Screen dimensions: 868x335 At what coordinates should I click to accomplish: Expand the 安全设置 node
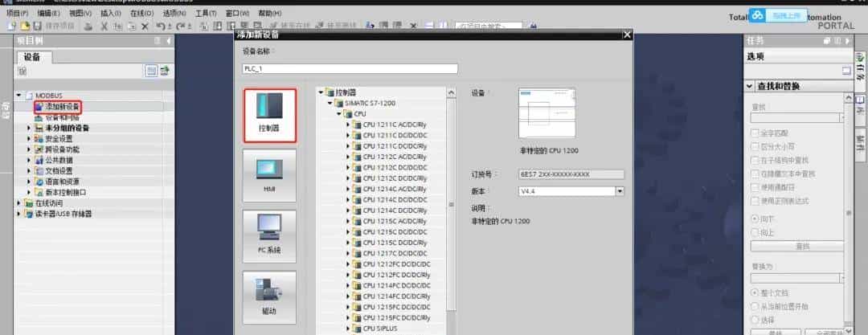29,139
